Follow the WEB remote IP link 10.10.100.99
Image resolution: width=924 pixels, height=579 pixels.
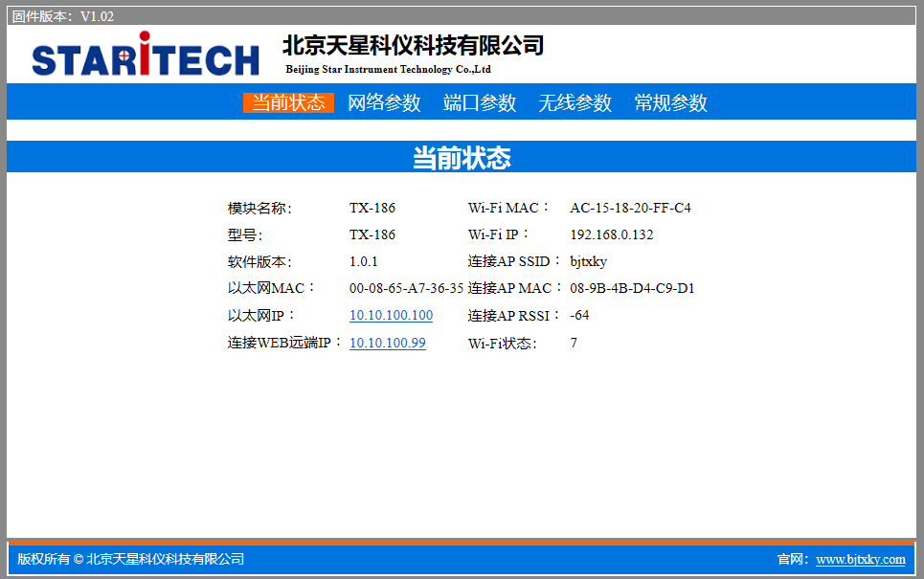388,343
